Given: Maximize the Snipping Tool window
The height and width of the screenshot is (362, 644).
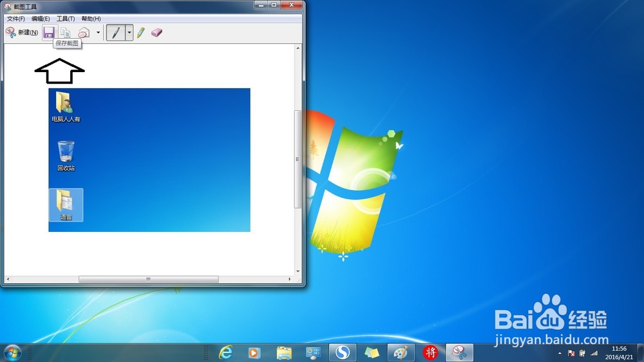Looking at the screenshot, I should click(x=274, y=5).
